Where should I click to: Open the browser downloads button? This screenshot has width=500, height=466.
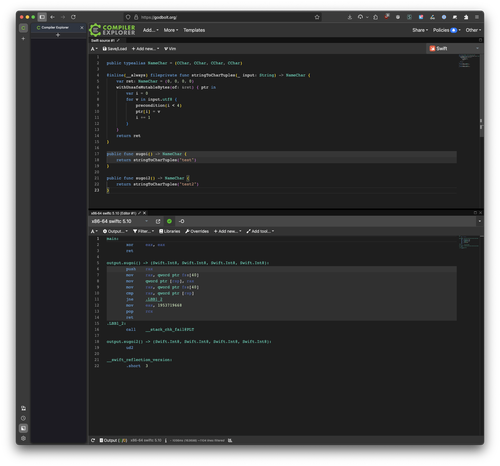point(350,17)
